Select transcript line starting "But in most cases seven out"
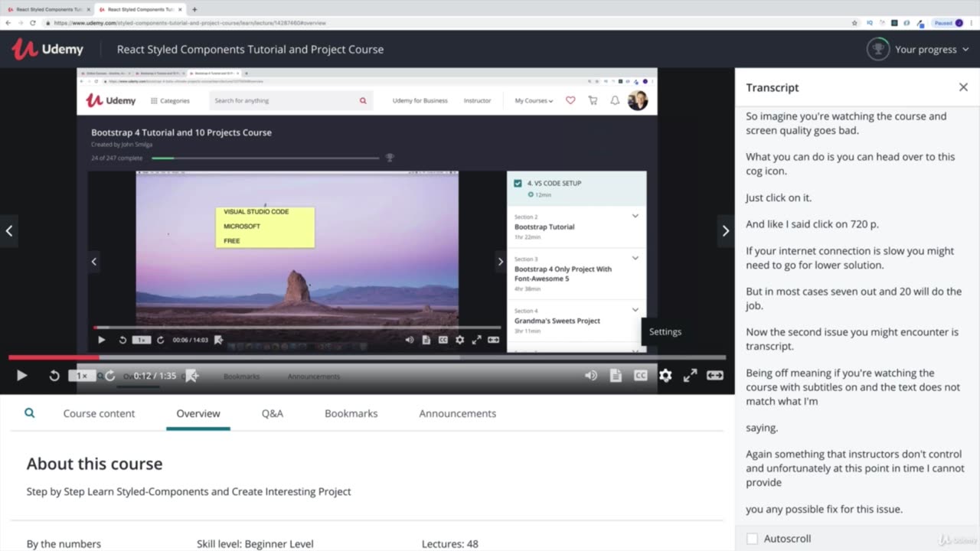The image size is (980, 551). pos(854,298)
